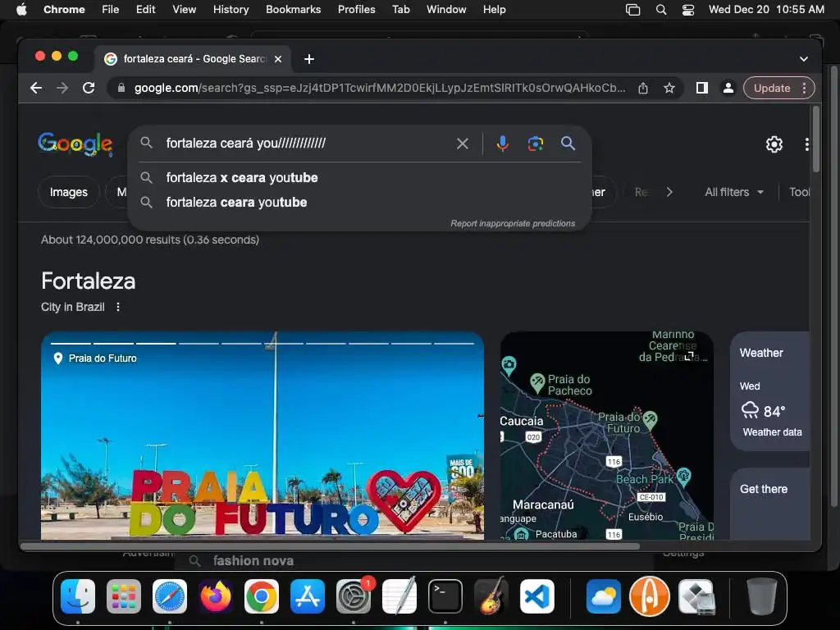The height and width of the screenshot is (630, 840).
Task: Open System Settings from the dock
Action: click(354, 596)
